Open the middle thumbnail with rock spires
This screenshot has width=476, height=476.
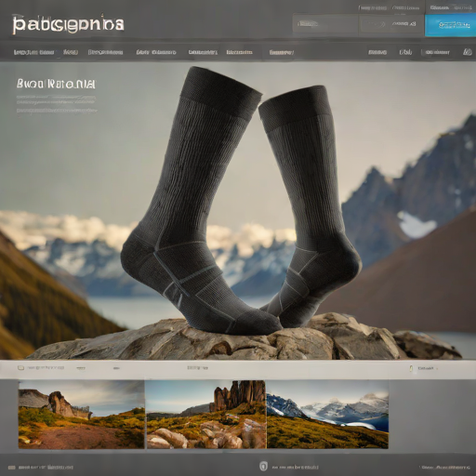click(x=205, y=415)
